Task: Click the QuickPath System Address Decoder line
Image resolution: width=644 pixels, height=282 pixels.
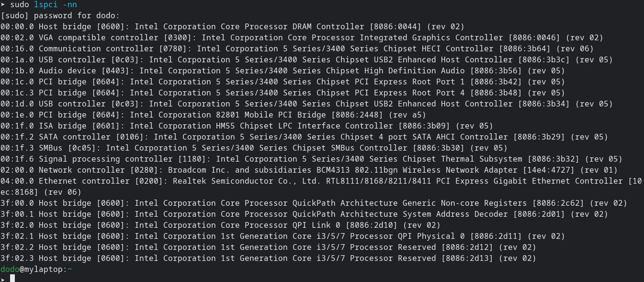Action: [x=304, y=214]
